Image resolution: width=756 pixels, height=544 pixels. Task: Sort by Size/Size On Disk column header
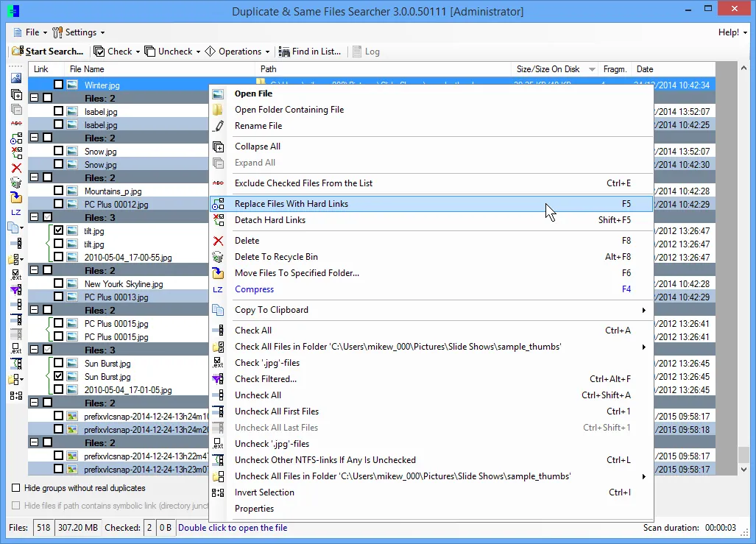pyautogui.click(x=555, y=69)
